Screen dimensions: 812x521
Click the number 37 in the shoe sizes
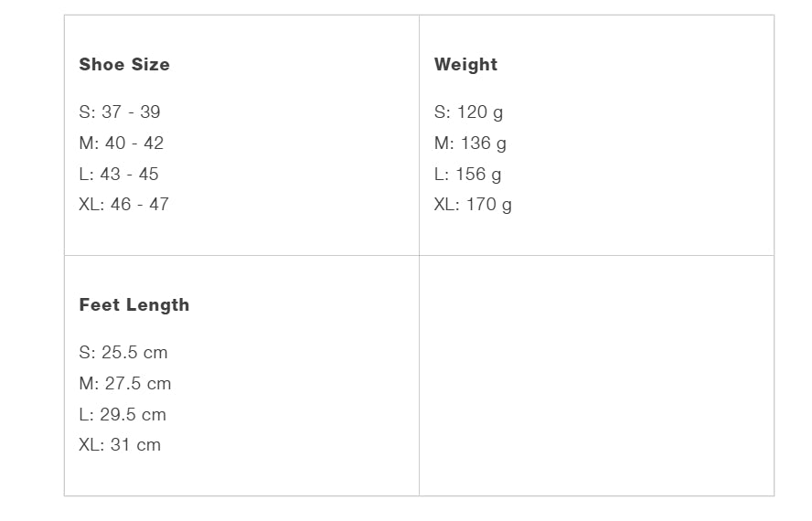pyautogui.click(x=112, y=112)
